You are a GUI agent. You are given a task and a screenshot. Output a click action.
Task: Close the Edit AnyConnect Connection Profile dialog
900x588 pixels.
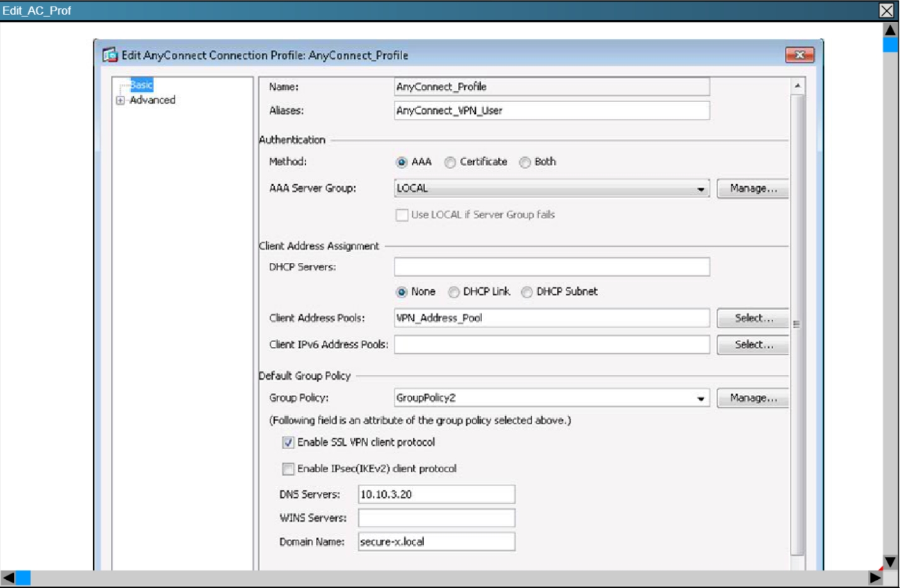[x=799, y=55]
